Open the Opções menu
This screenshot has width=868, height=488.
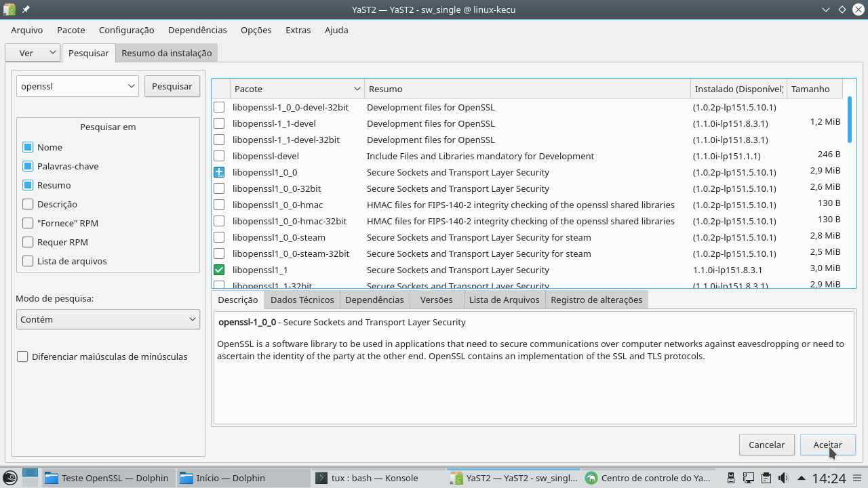256,30
